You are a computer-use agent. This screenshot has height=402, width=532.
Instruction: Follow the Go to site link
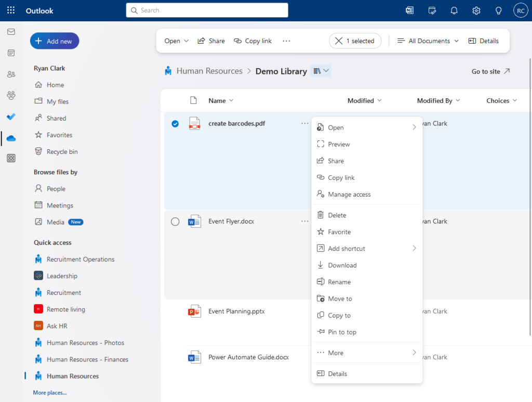tap(490, 71)
